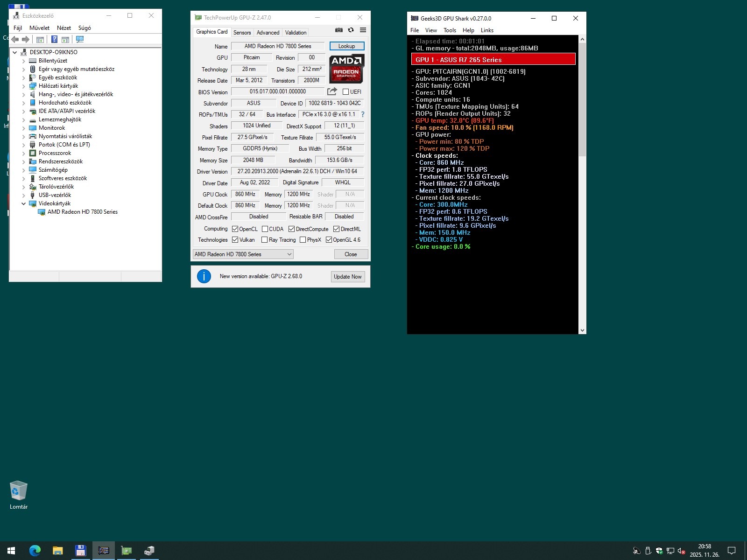Expand the Hálózati kártyák node
The image size is (747, 560).
point(24,86)
